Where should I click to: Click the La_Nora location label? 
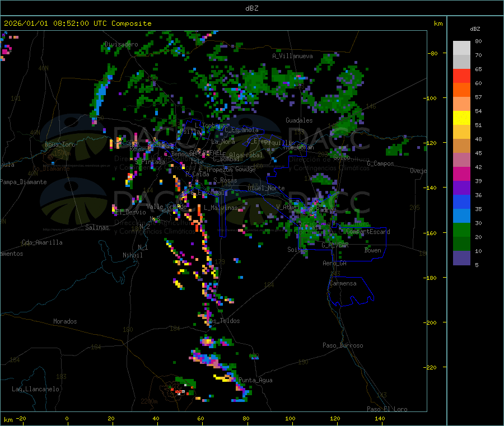point(223,142)
